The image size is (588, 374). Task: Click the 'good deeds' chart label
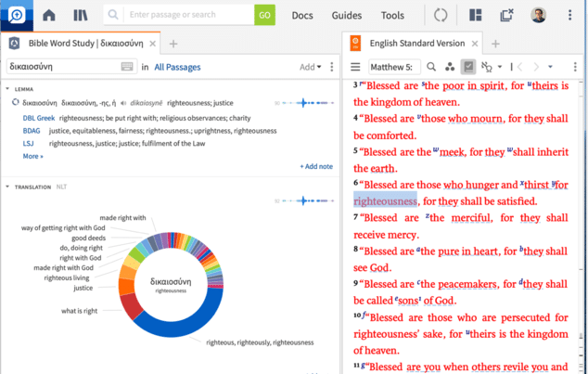click(x=88, y=239)
